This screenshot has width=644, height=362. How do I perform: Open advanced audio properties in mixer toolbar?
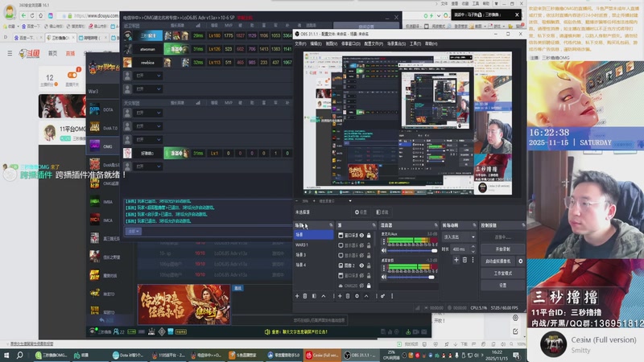383,296
